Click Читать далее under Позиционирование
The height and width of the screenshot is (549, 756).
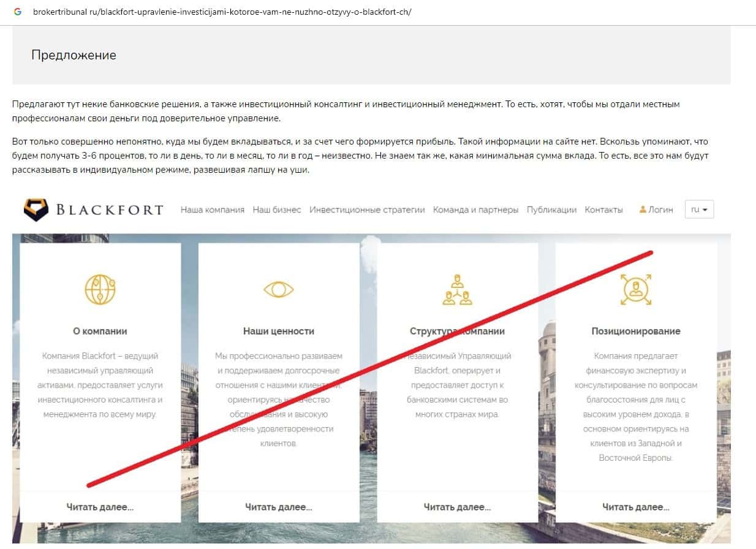pos(636,507)
